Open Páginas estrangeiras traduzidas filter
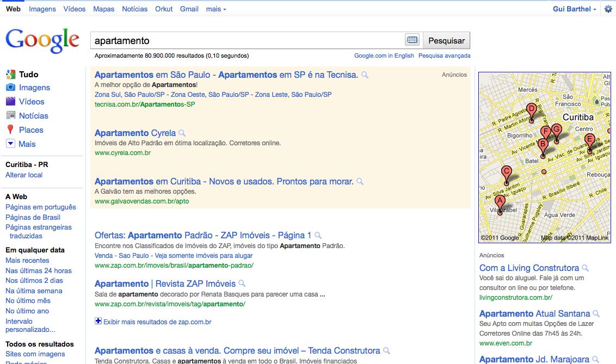This screenshot has height=364, width=616. pyautogui.click(x=39, y=231)
